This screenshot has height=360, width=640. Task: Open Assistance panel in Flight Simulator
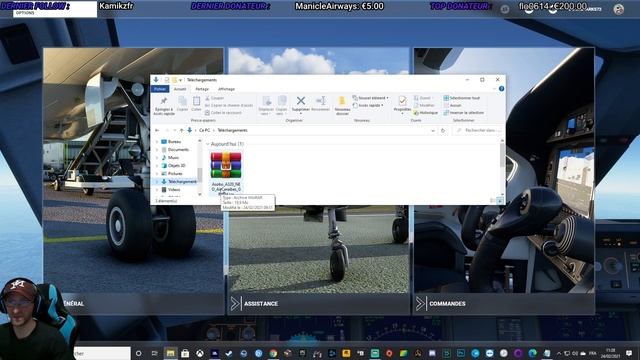pos(318,304)
